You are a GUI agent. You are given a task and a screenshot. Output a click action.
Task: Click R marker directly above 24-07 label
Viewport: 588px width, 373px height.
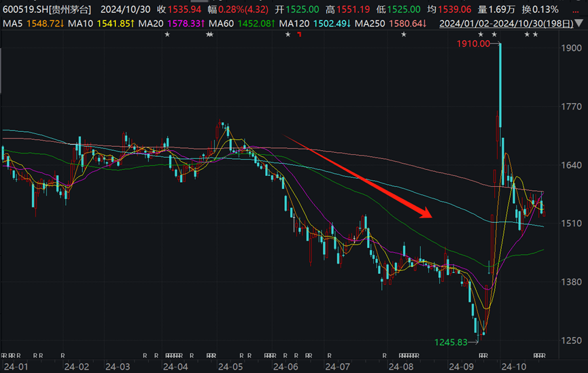point(328,355)
